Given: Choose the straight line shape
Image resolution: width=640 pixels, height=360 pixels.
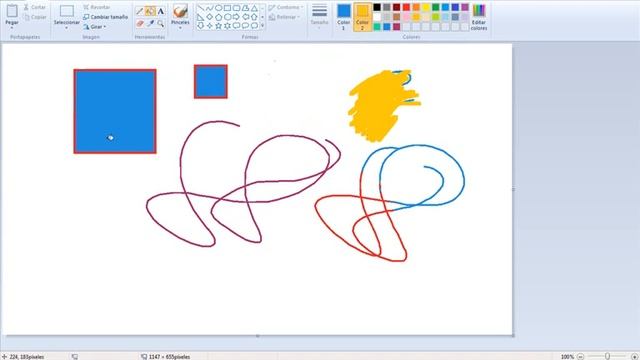Looking at the screenshot, I should [x=200, y=8].
